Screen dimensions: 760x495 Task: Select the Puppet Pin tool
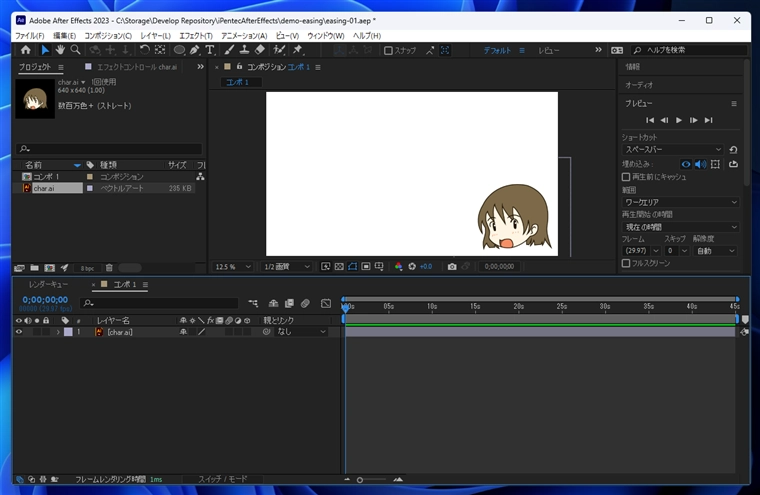[x=297, y=50]
